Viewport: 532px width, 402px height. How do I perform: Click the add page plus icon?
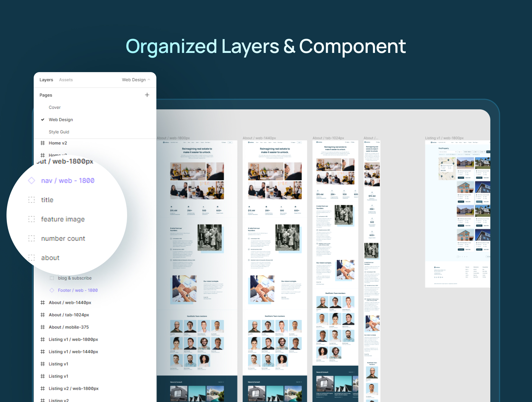[x=147, y=95]
